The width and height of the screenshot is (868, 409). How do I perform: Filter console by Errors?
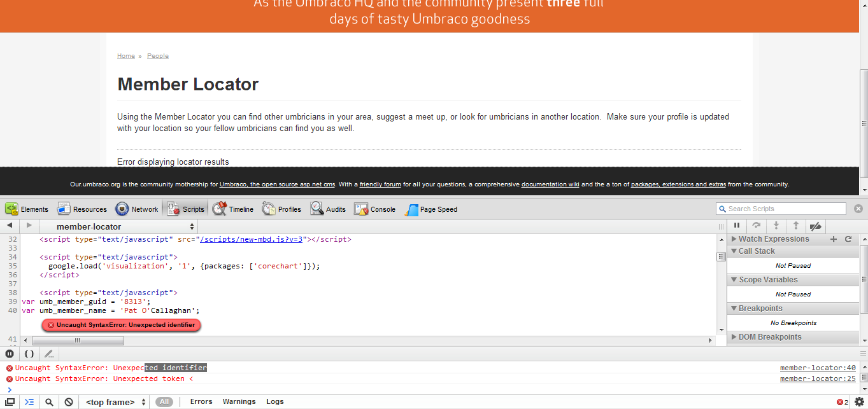coord(201,402)
